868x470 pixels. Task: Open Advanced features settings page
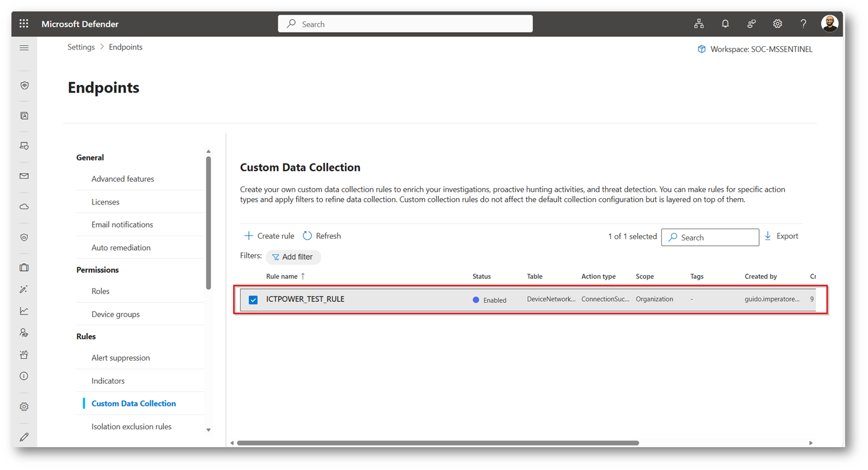[x=123, y=179]
